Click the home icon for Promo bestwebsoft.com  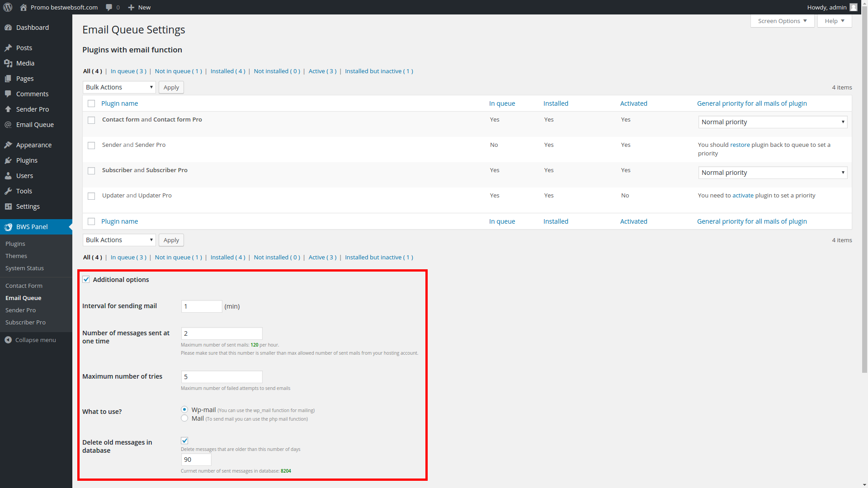tap(24, 7)
